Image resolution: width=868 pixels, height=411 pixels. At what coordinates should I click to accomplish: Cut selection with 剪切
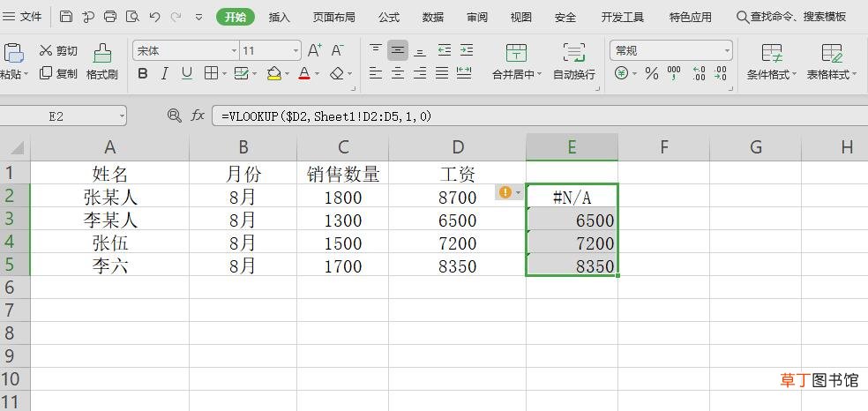(x=58, y=51)
